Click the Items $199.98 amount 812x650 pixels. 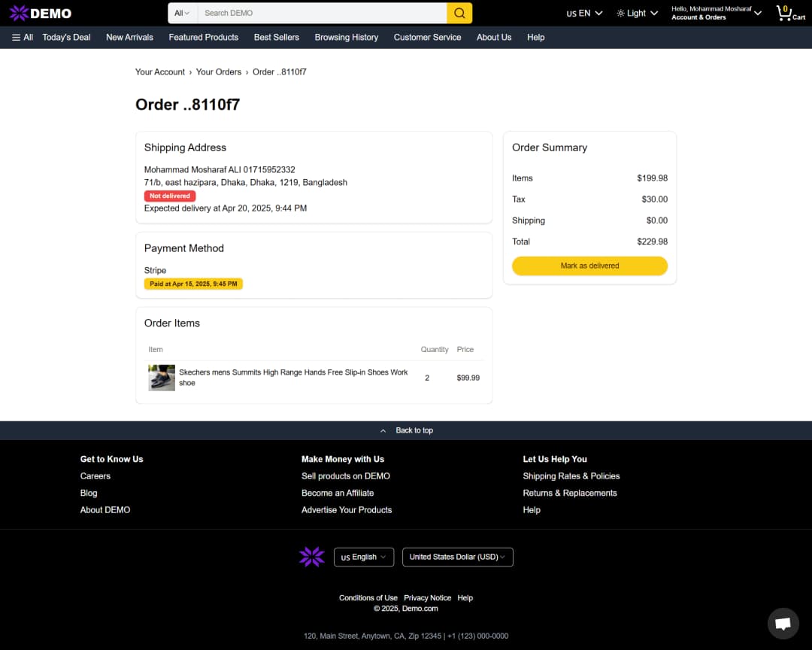click(652, 178)
